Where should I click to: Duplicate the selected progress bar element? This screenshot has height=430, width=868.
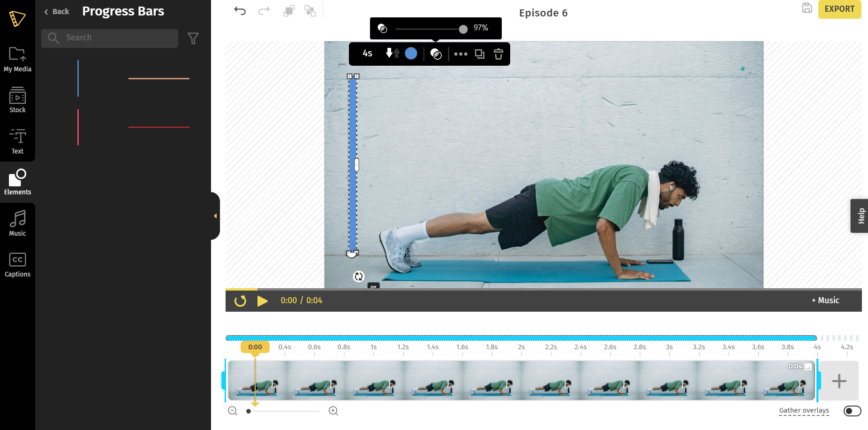(480, 54)
